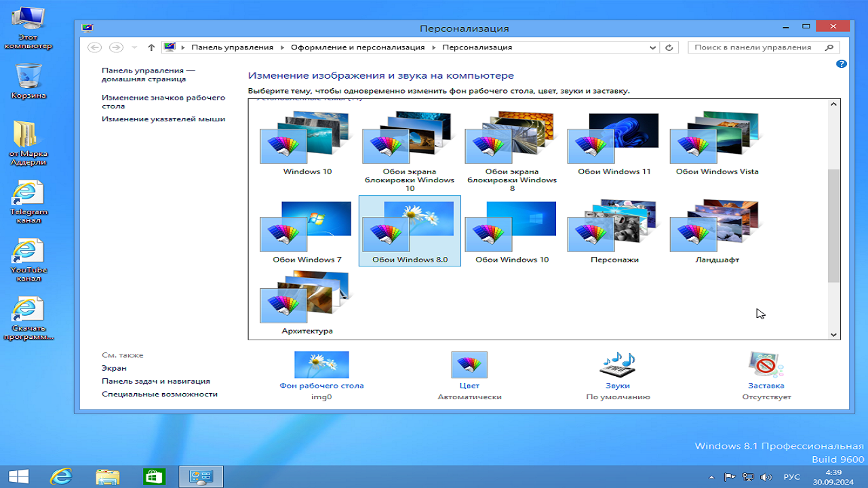The width and height of the screenshot is (868, 488).
Task: Open the volume speaker tray icon
Action: pyautogui.click(x=766, y=476)
